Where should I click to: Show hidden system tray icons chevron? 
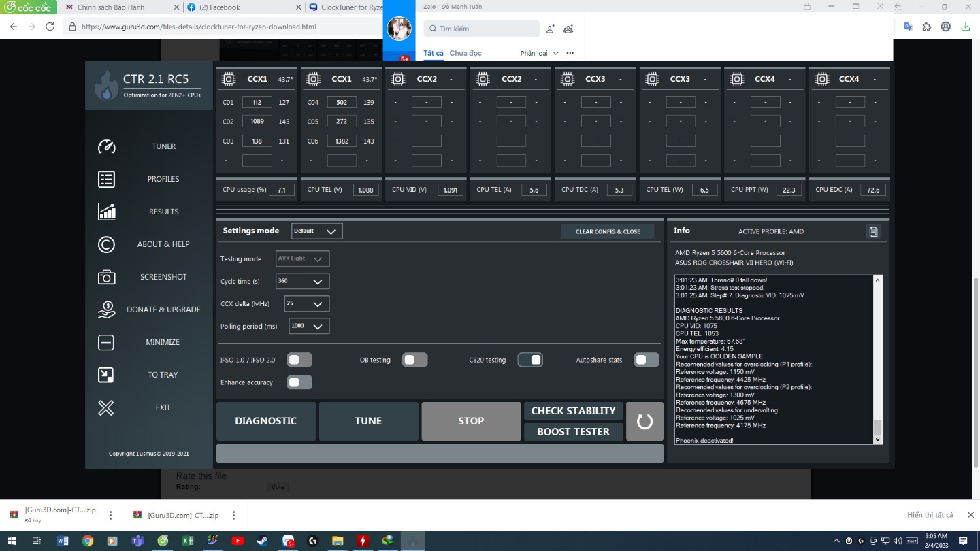pyautogui.click(x=836, y=541)
